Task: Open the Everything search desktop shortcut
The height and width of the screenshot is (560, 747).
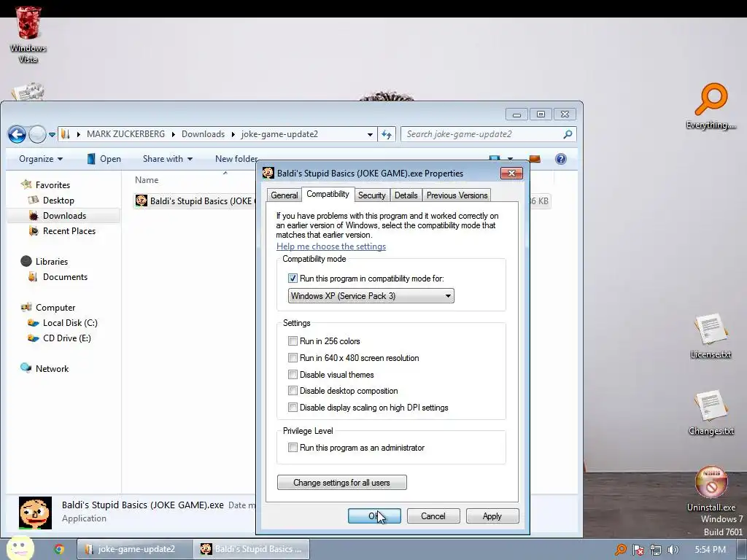Action: [711, 106]
